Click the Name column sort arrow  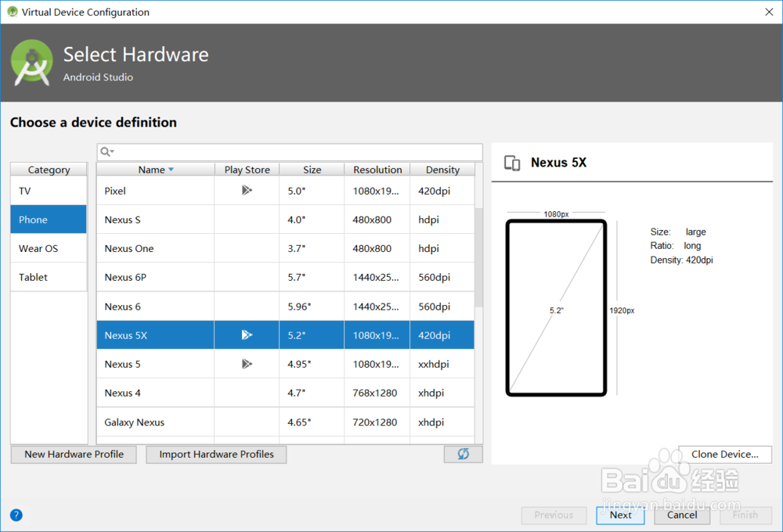(x=171, y=170)
